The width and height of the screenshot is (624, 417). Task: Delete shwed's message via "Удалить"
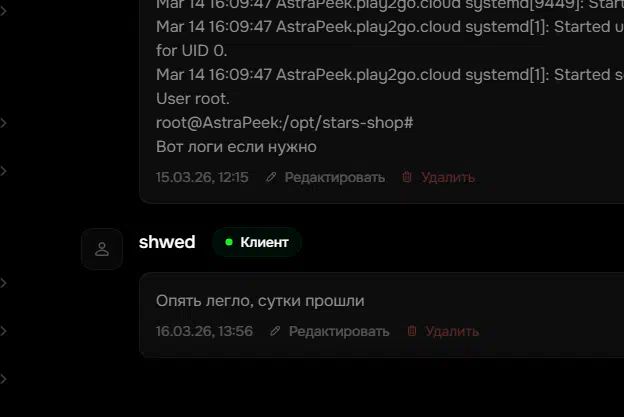coord(452,331)
